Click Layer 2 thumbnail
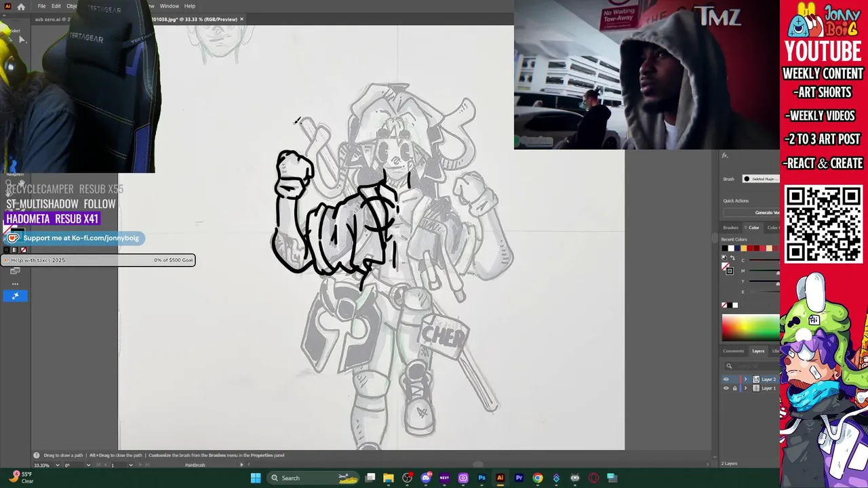 (x=756, y=380)
